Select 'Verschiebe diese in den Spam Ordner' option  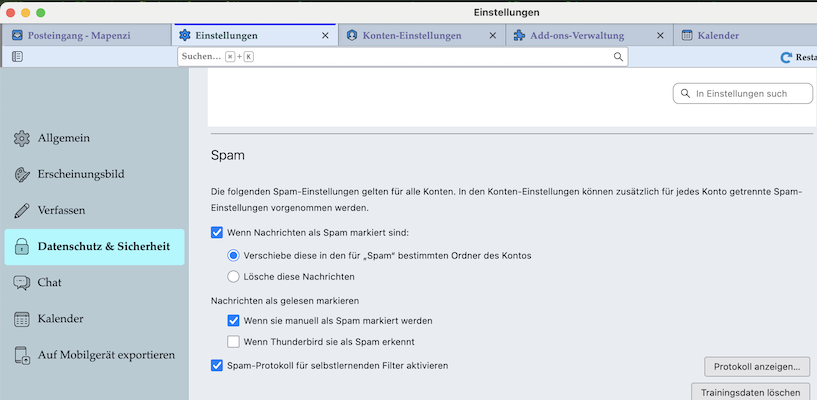coord(233,256)
